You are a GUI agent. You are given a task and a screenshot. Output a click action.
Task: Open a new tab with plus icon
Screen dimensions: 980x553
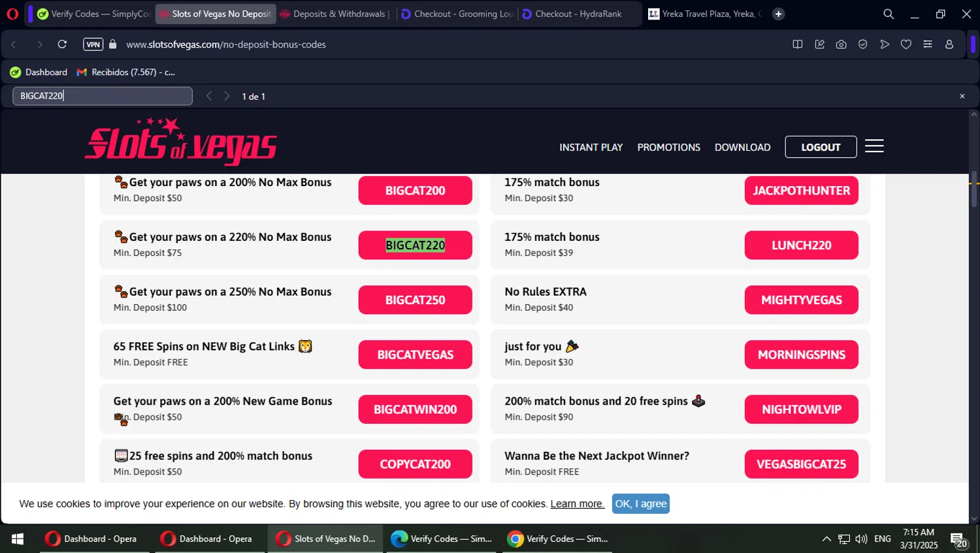(x=778, y=14)
